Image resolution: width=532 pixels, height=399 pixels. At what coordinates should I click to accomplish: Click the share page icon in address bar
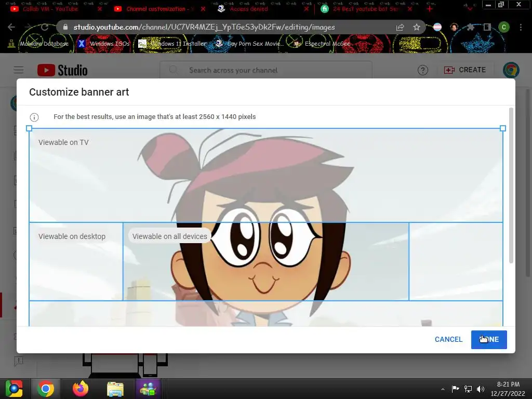pyautogui.click(x=400, y=27)
